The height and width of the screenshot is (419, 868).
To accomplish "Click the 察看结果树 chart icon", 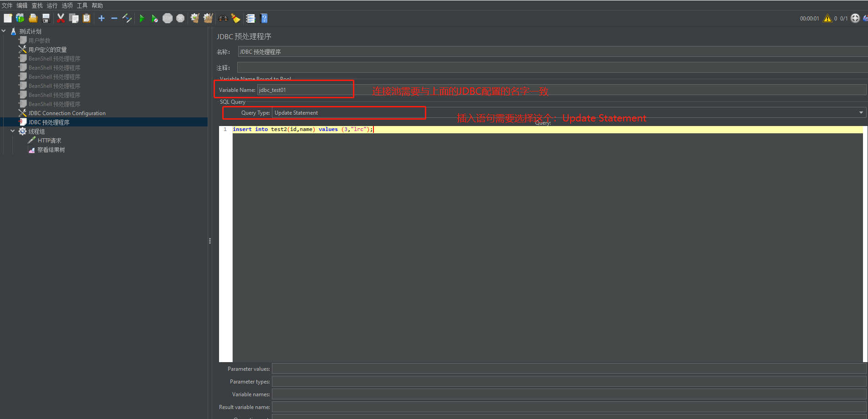I will tap(31, 150).
